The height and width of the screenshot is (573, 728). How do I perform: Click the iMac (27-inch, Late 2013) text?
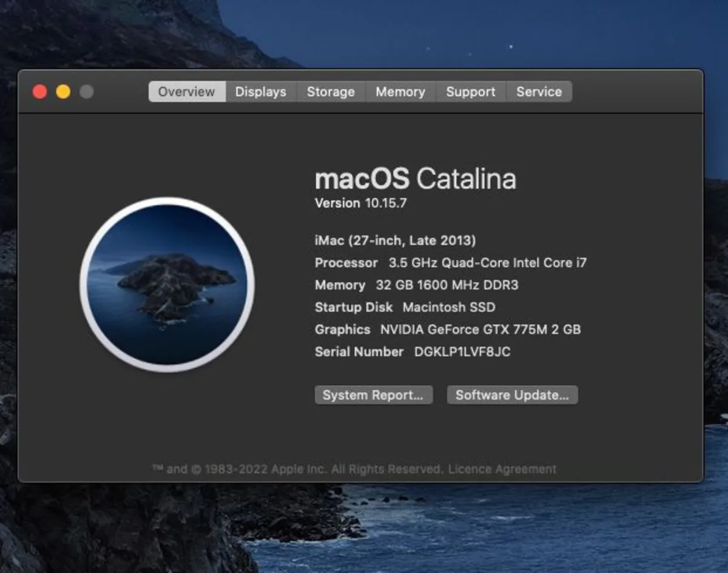coord(395,241)
